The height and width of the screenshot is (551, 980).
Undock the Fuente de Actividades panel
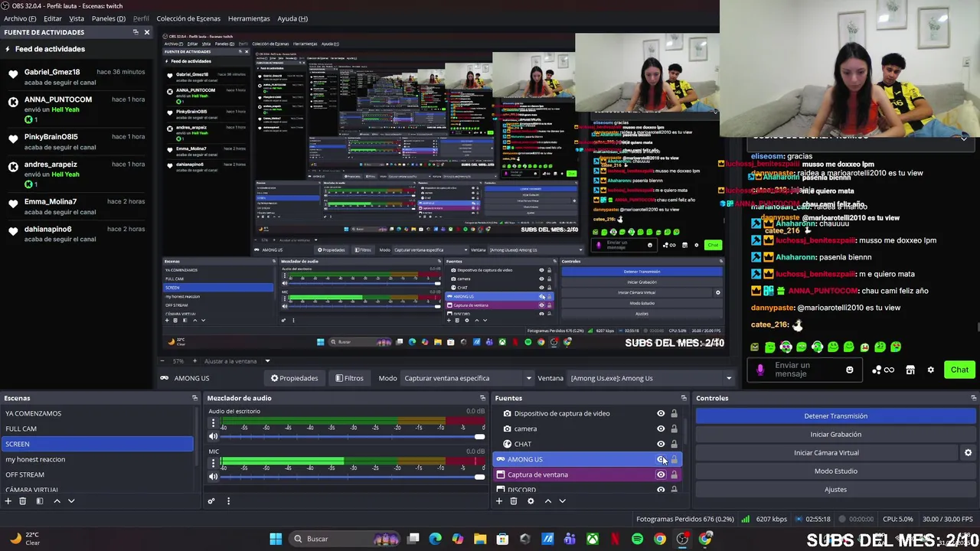pos(136,32)
